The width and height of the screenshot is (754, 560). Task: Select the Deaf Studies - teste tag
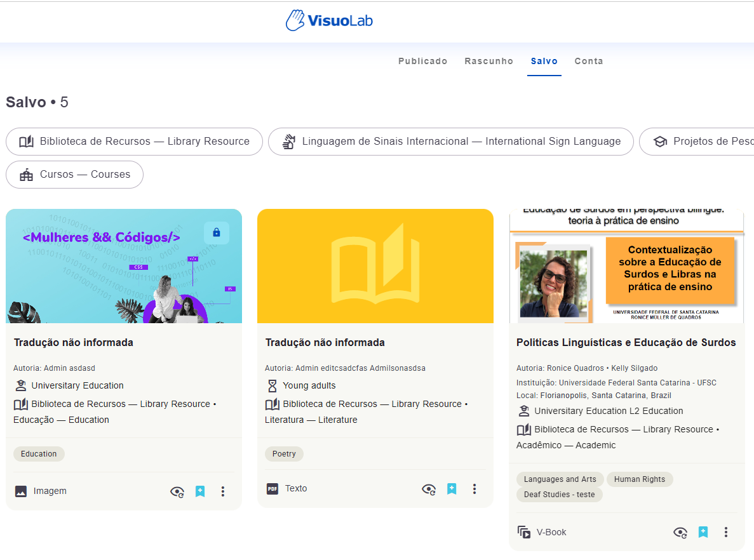tap(559, 495)
